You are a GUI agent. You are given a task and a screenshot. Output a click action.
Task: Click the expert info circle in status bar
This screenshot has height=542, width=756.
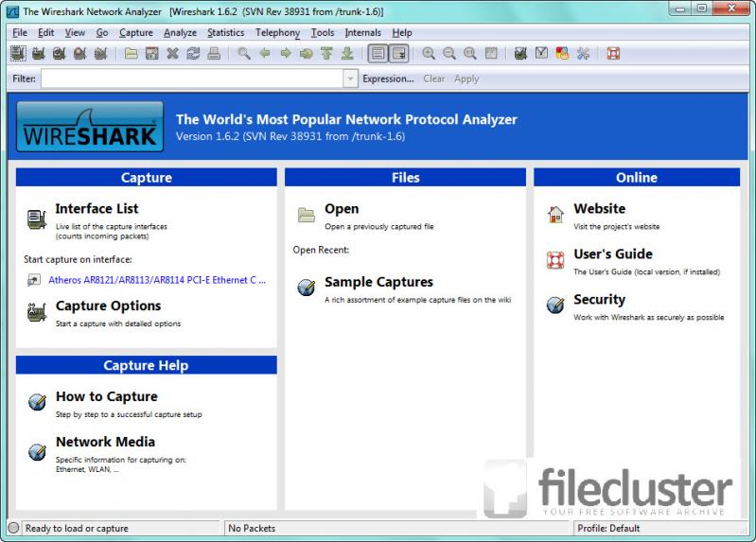[14, 528]
